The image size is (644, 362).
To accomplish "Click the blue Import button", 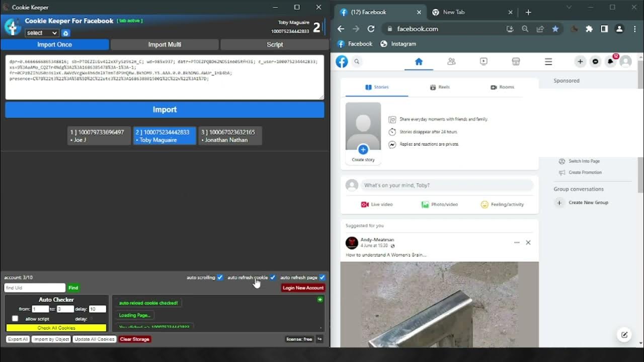I will (x=165, y=110).
